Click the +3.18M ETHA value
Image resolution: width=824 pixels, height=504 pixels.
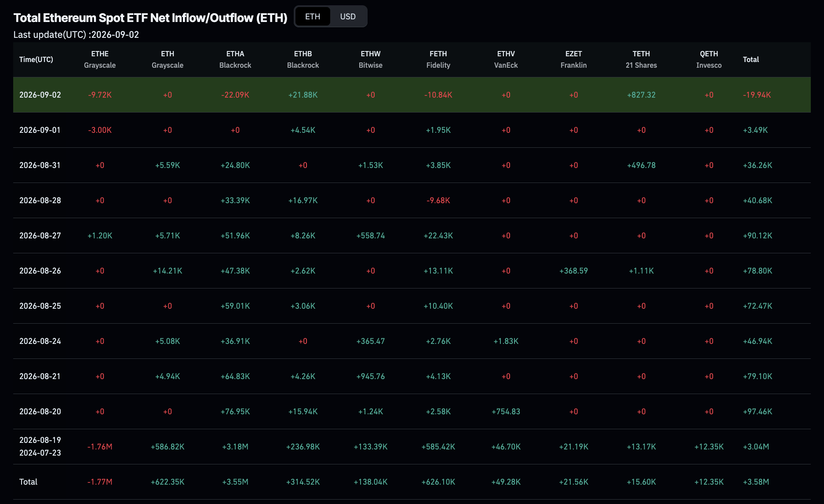tap(235, 447)
